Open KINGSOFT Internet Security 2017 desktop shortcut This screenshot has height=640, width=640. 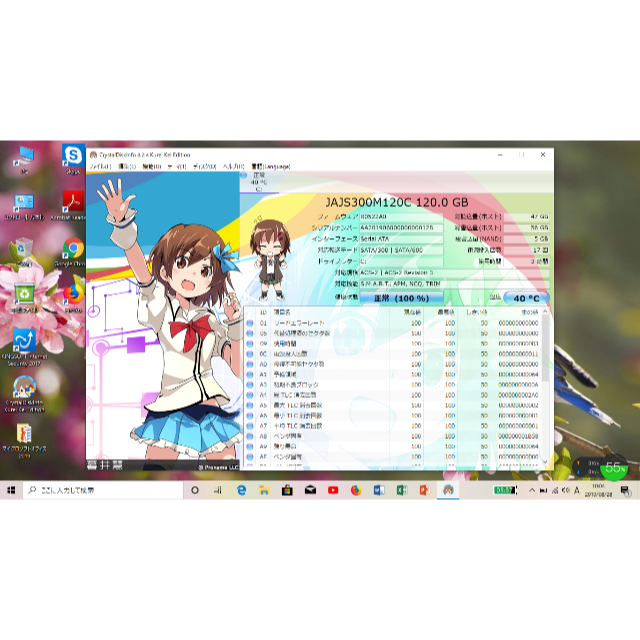(x=24, y=347)
